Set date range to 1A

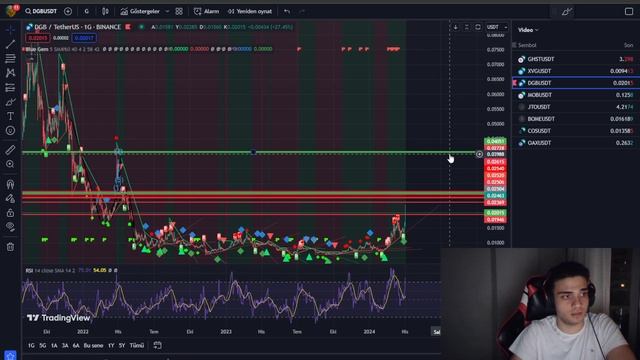54,346
